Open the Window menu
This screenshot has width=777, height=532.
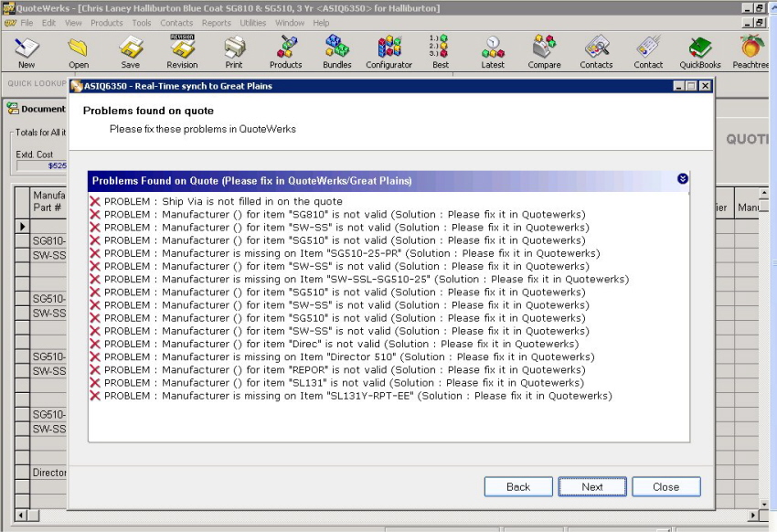click(x=290, y=23)
